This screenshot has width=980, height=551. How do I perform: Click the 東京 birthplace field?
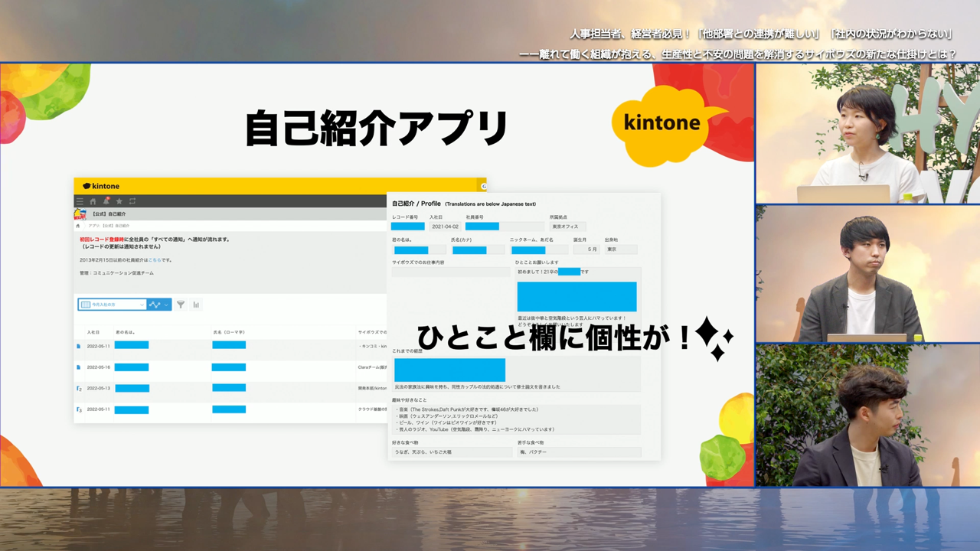pyautogui.click(x=621, y=249)
